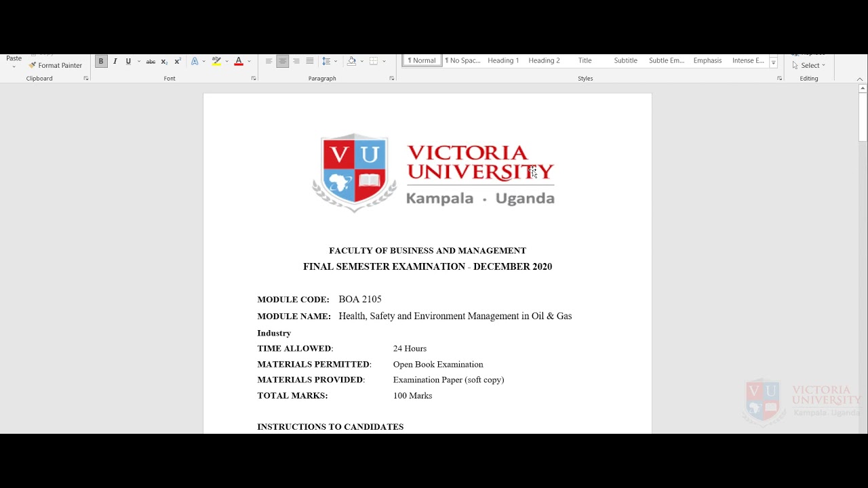Click the 'FACULTY OF BUSINESS AND MANAGEMENT' heading
868x488 pixels.
427,251
